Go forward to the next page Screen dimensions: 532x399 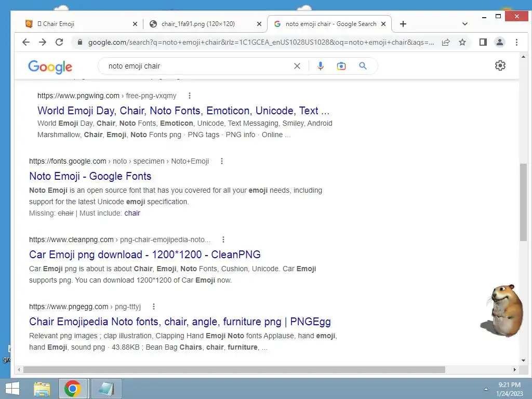click(43, 42)
